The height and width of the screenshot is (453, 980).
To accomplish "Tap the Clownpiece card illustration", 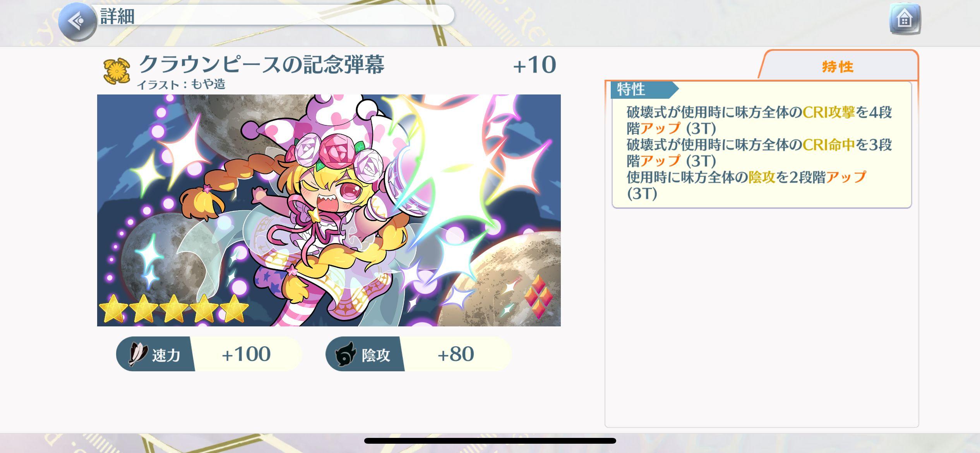I will tap(329, 210).
